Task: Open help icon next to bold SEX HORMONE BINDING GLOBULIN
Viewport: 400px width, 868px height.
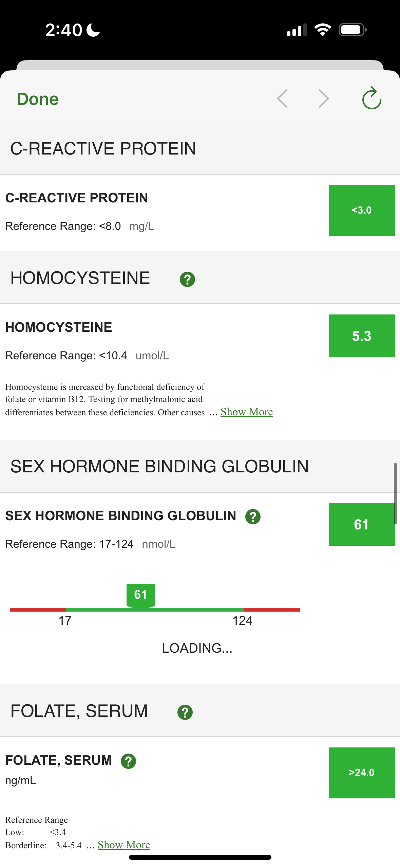Action: coord(253,517)
